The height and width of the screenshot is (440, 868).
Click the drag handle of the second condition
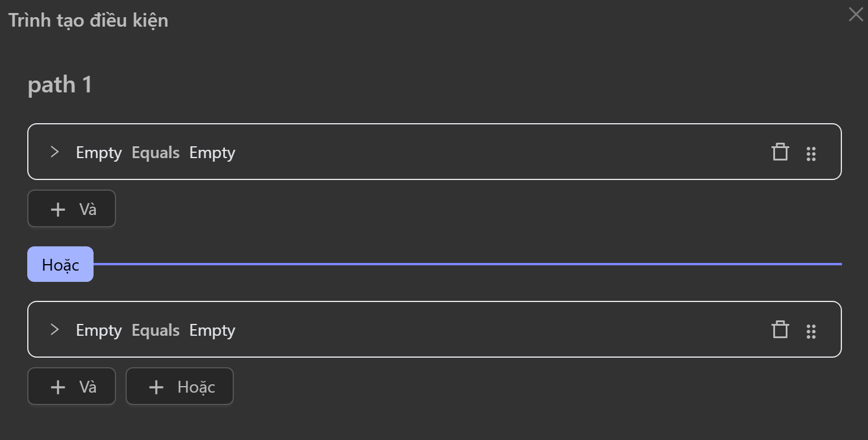coord(811,331)
